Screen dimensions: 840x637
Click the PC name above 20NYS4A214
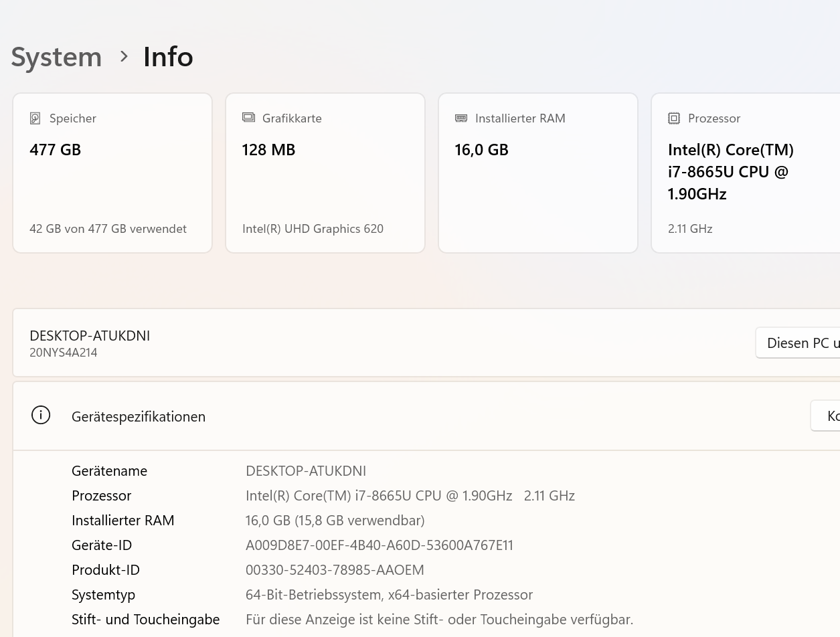coord(90,336)
